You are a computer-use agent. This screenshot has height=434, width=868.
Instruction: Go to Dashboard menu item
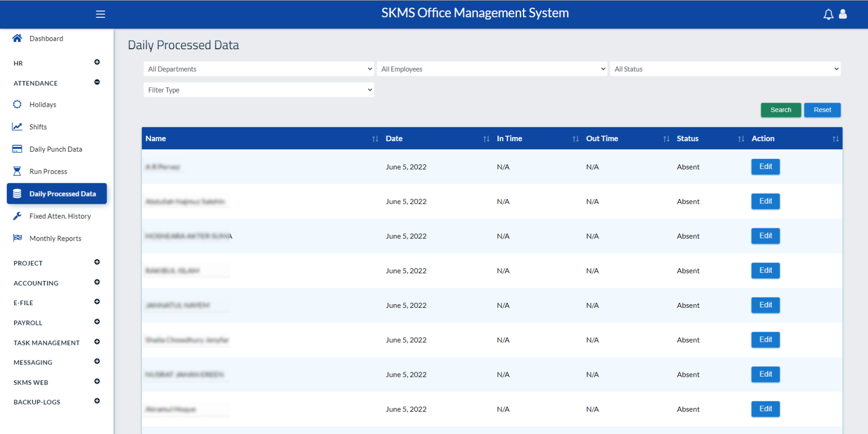46,39
